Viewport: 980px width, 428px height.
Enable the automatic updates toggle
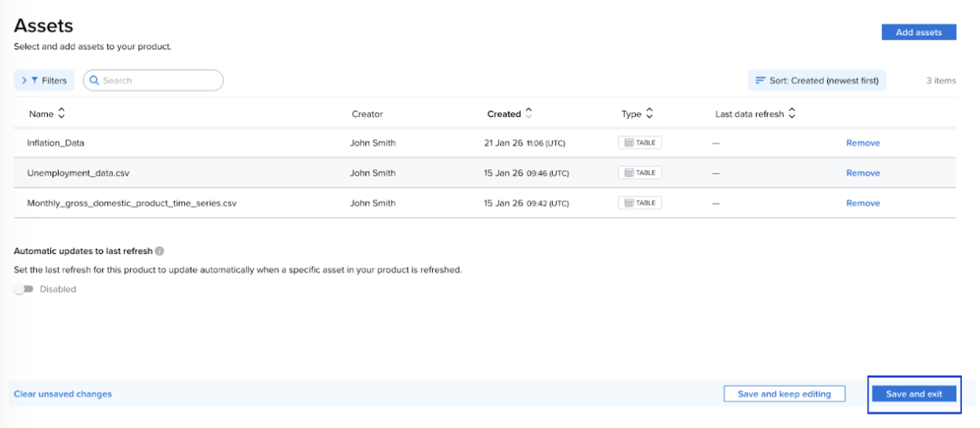coord(24,289)
